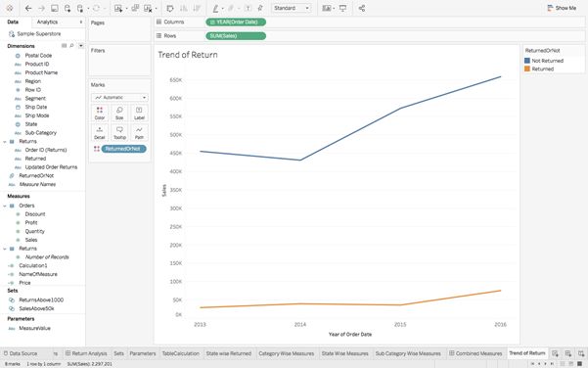The width and height of the screenshot is (588, 368).
Task: Click the Data Source tab
Action: (21, 353)
